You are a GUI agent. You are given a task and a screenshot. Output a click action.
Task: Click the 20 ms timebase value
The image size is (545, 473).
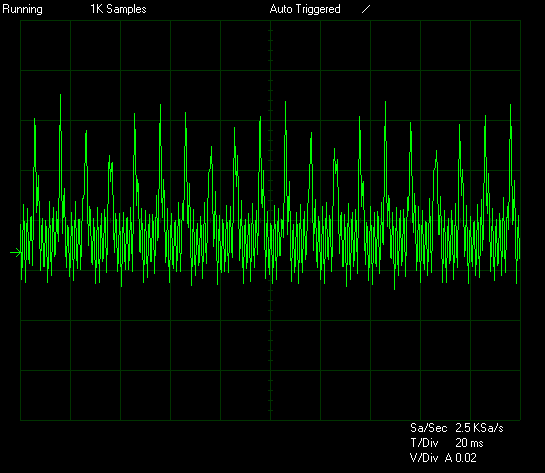[x=469, y=443]
